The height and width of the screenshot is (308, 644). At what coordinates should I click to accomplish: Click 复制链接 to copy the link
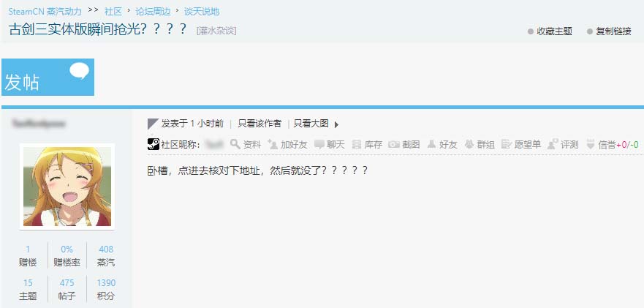pos(609,31)
